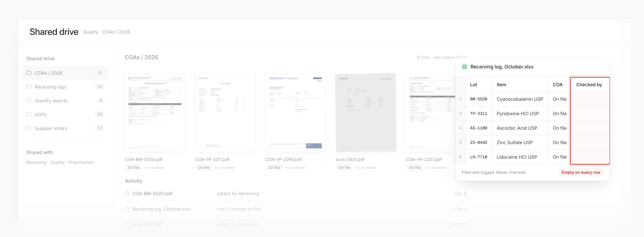This screenshot has width=644, height=237.
Task: Click the Shared drive page title
Action: [x=54, y=32]
